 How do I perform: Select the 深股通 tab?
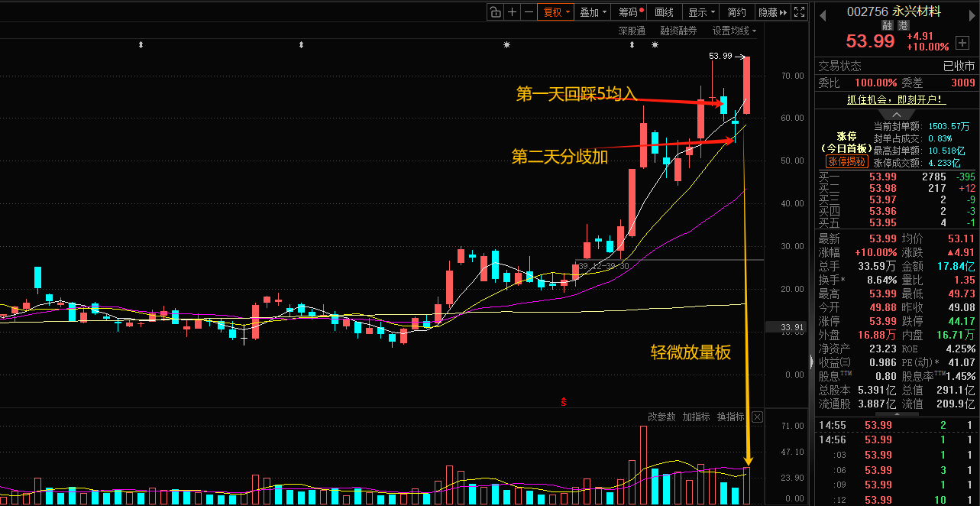(x=632, y=31)
